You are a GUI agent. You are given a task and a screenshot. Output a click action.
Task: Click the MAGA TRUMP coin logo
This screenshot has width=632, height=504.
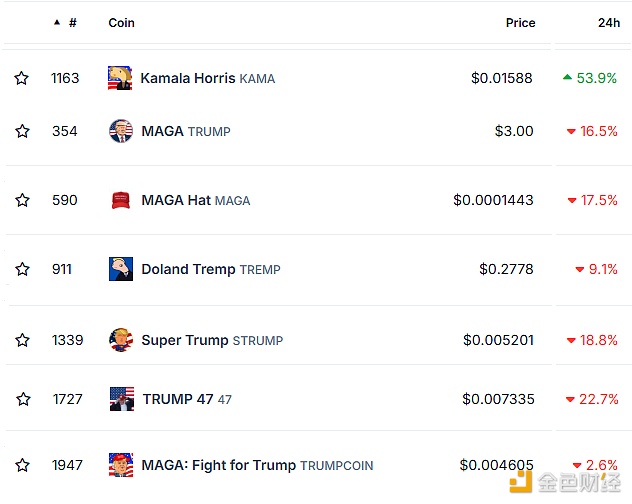tap(121, 131)
